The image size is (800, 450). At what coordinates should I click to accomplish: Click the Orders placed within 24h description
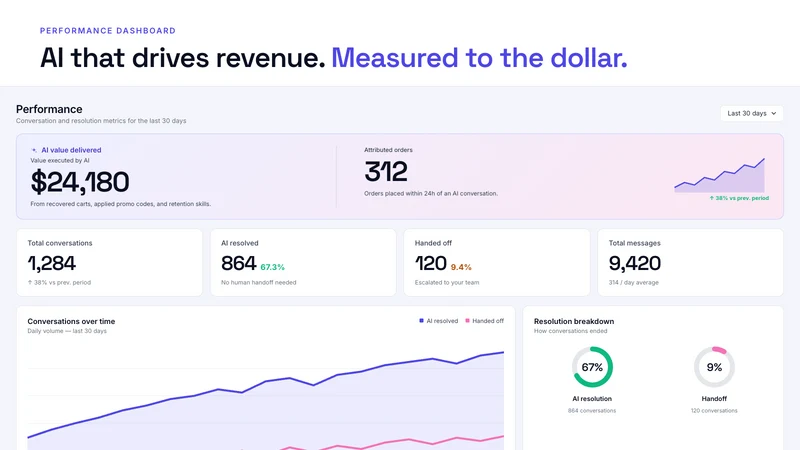(431, 193)
